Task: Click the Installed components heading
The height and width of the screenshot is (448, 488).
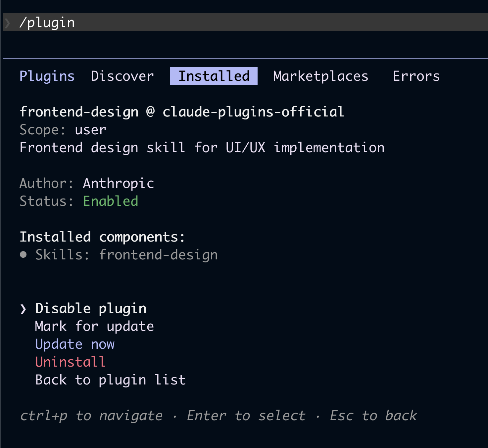Action: (x=102, y=237)
